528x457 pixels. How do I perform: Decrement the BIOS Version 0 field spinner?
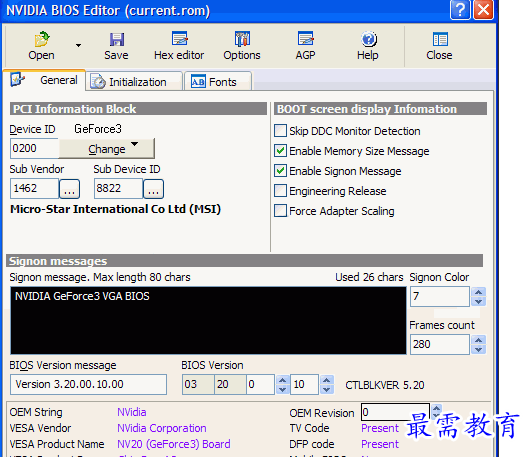[283, 389]
